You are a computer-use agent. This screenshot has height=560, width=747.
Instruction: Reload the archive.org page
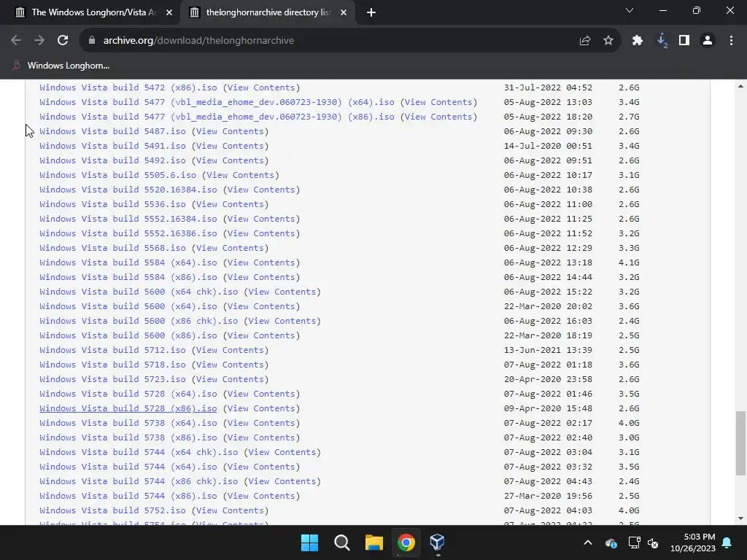(x=63, y=41)
